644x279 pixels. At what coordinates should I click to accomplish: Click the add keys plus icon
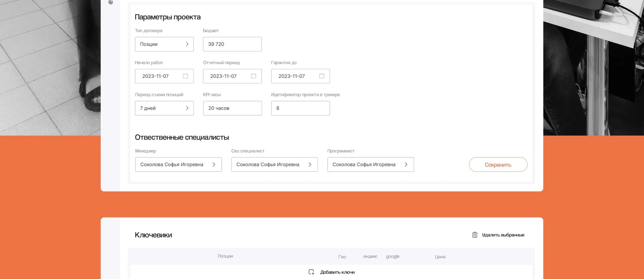(311, 272)
